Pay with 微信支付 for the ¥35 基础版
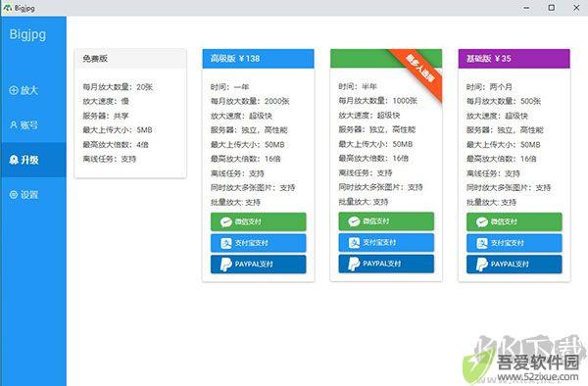 (514, 221)
